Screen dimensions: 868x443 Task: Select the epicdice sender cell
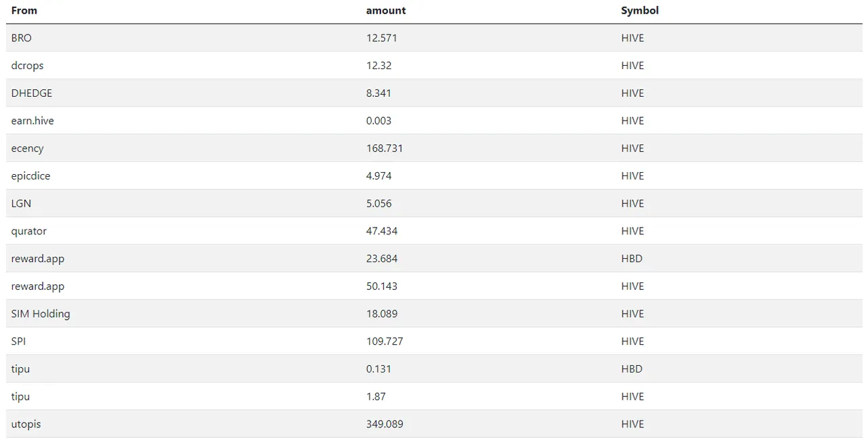click(x=31, y=176)
